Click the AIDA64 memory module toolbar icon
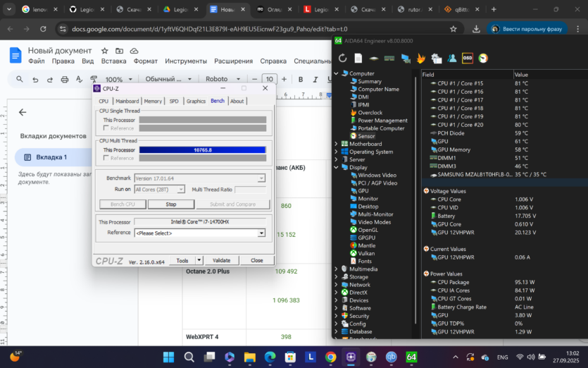 [x=389, y=59]
